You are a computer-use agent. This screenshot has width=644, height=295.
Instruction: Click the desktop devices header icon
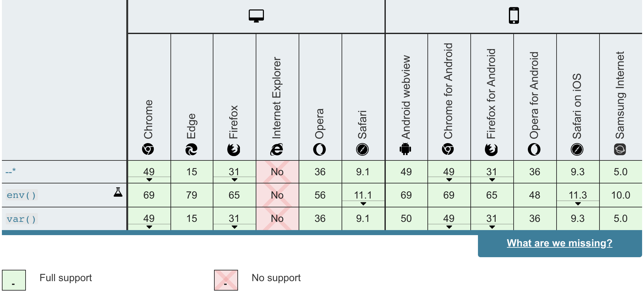pyautogui.click(x=256, y=15)
